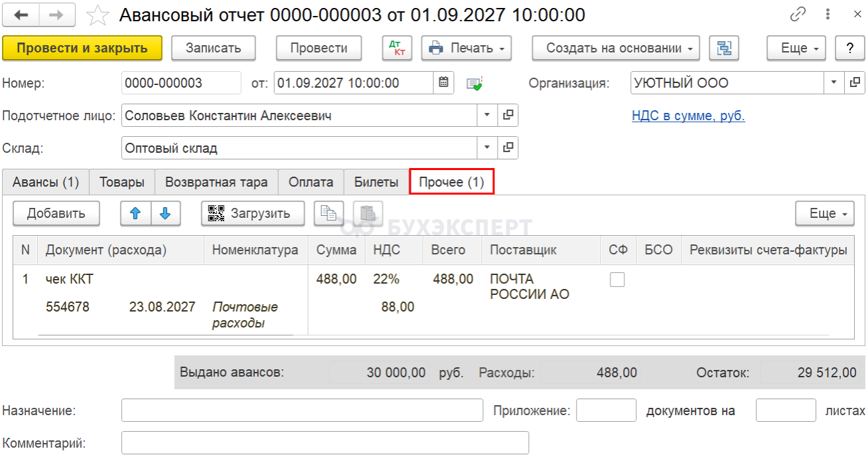
Task: Click the back navigation arrow
Action: 21,15
